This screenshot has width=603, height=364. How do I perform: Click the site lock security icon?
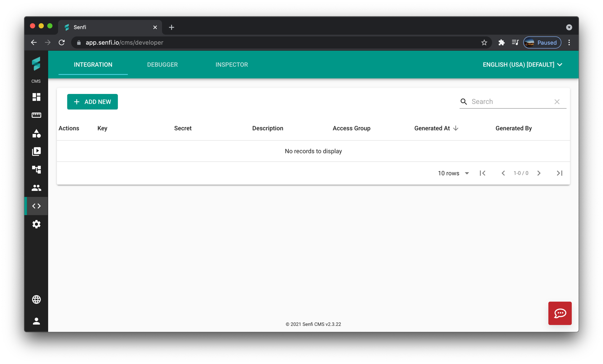[79, 42]
